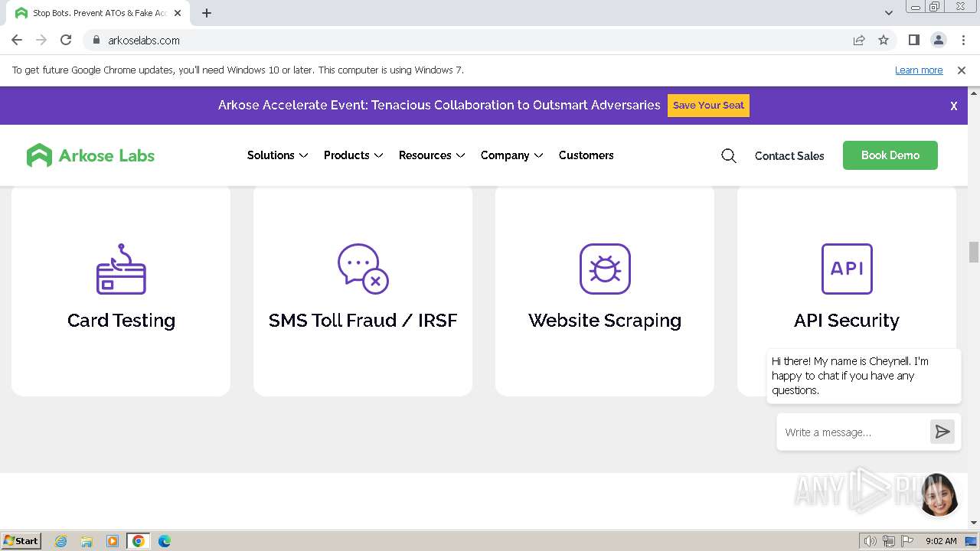Click Save Your Seat button
Viewport: 980px width, 551px height.
pos(708,106)
